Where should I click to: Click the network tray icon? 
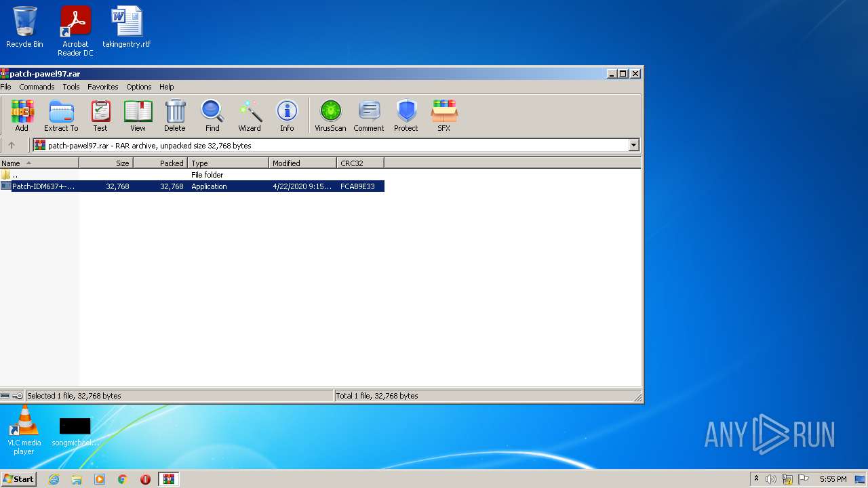point(787,479)
